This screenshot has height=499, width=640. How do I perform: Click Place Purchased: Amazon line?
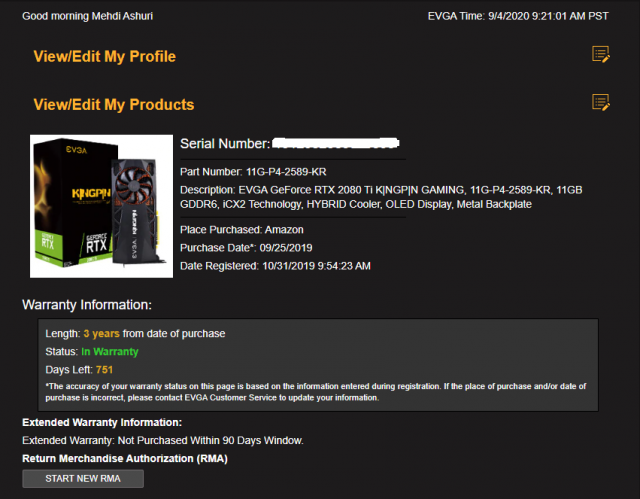242,230
